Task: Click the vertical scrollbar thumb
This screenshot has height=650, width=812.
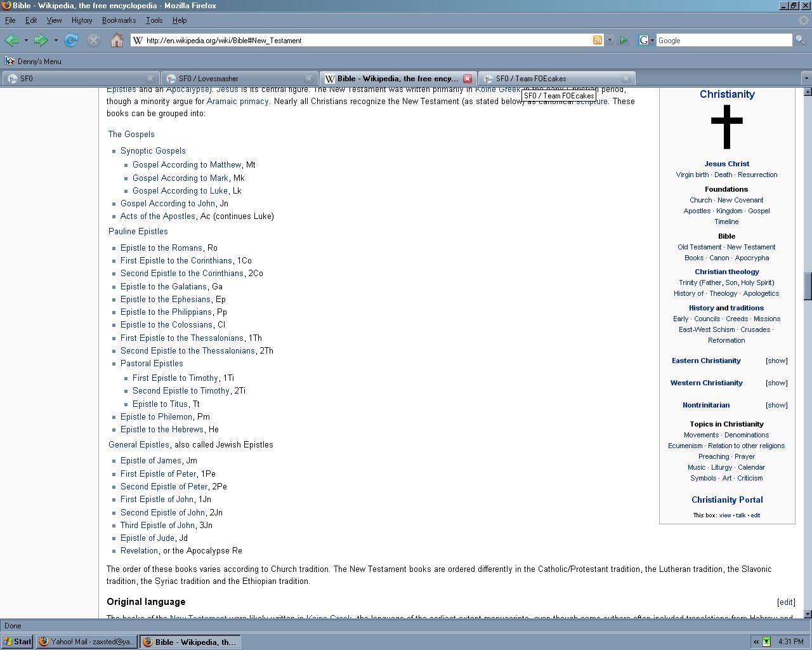Action: click(x=808, y=287)
